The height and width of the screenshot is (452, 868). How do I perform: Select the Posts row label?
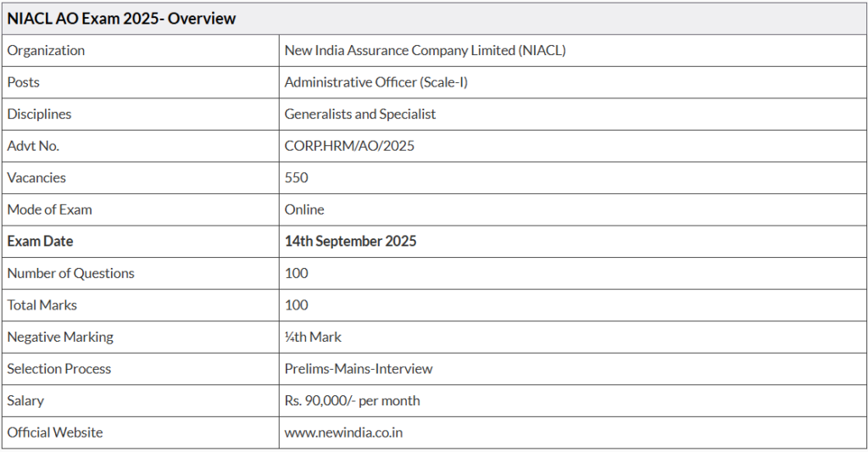(23, 82)
